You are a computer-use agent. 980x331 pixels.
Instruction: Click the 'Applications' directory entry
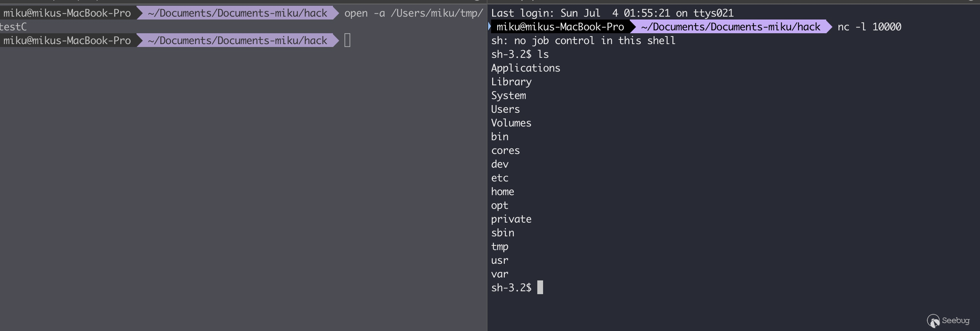(525, 68)
